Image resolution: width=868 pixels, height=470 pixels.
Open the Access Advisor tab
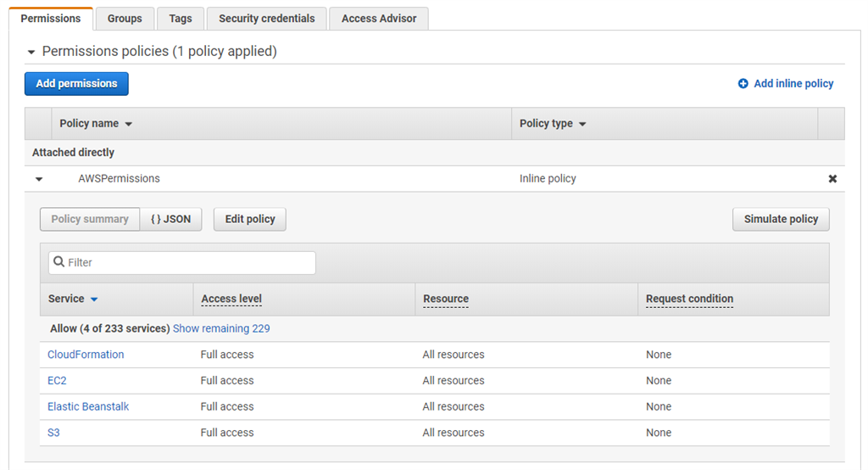[379, 18]
